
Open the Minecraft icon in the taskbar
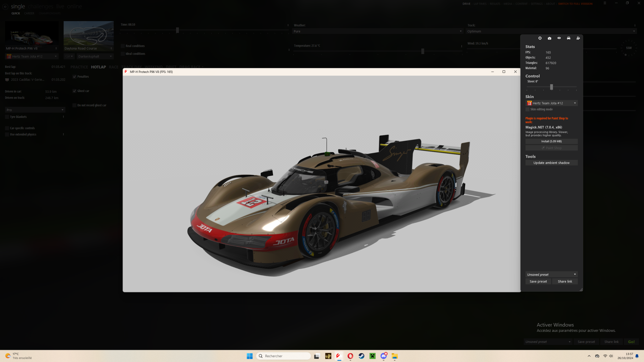click(373, 356)
